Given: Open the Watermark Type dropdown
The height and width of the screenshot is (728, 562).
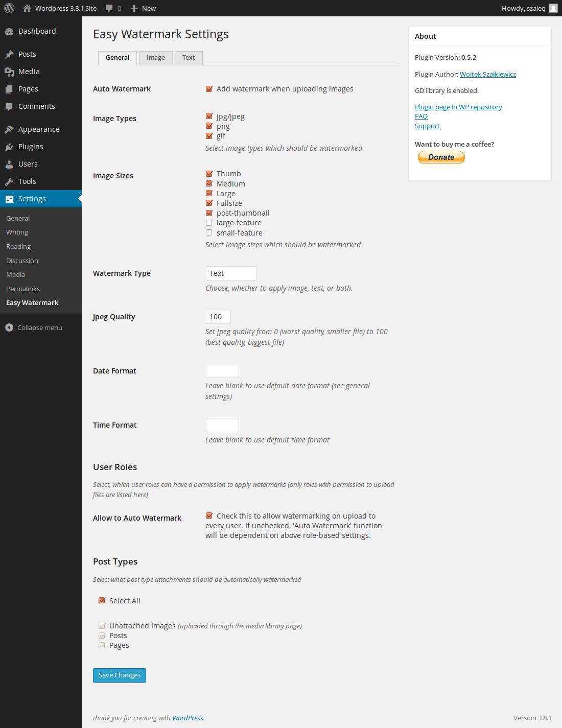Looking at the screenshot, I should pos(230,273).
